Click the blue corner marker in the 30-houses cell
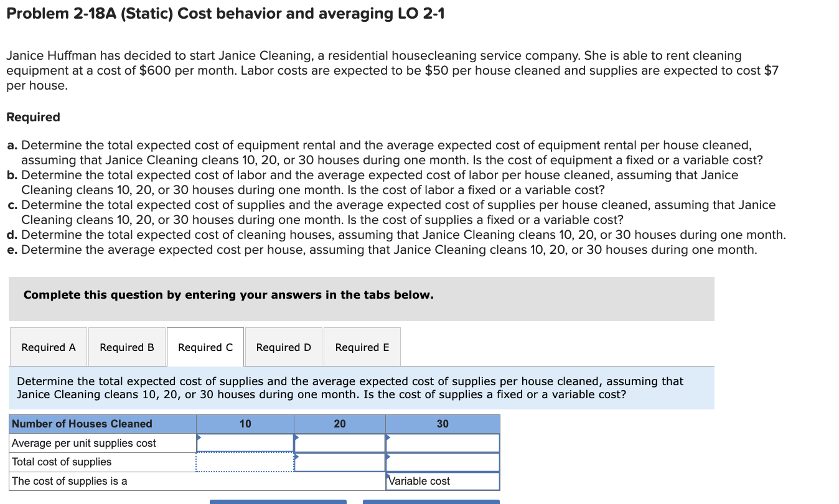This screenshot has height=504, width=839. (x=388, y=436)
